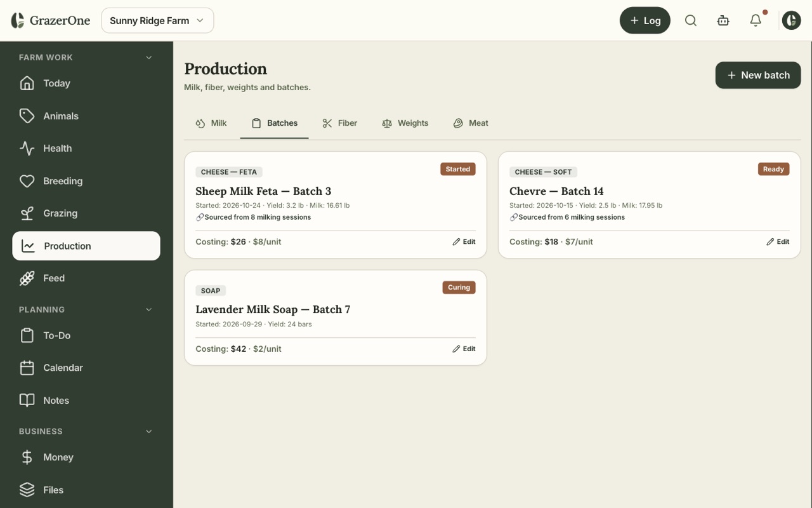Open the Sunny Ridge Farm selector
The height and width of the screenshot is (508, 812).
[157, 20]
